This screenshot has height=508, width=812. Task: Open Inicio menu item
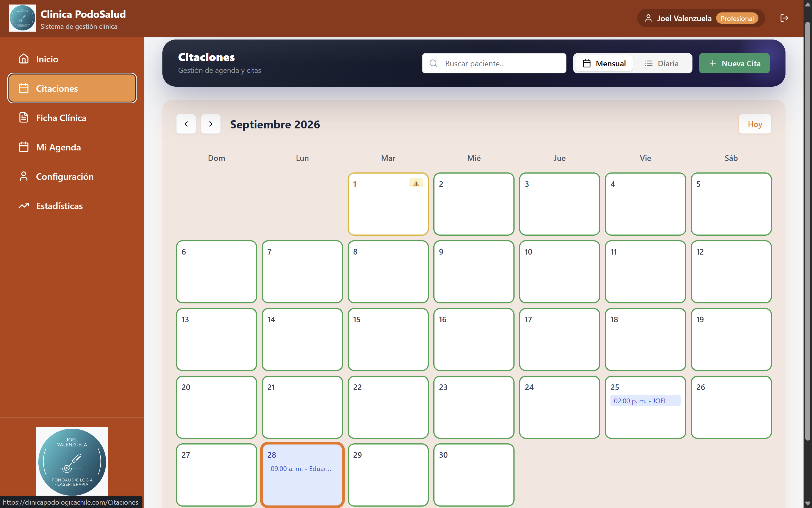tap(72, 59)
